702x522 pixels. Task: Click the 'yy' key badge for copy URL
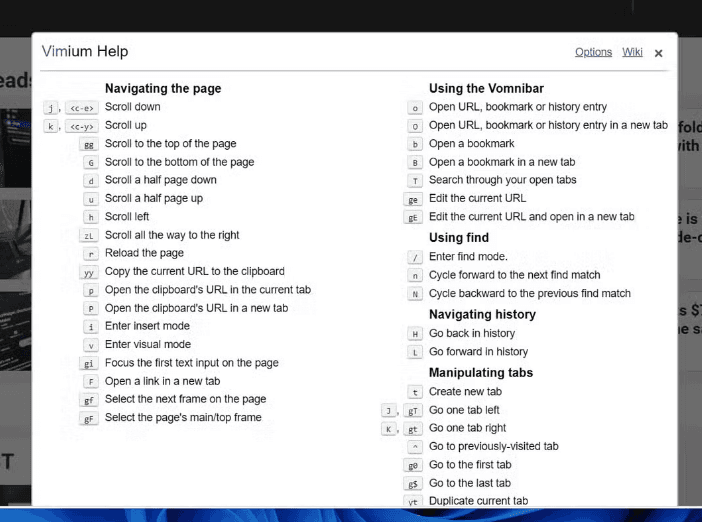click(x=89, y=272)
